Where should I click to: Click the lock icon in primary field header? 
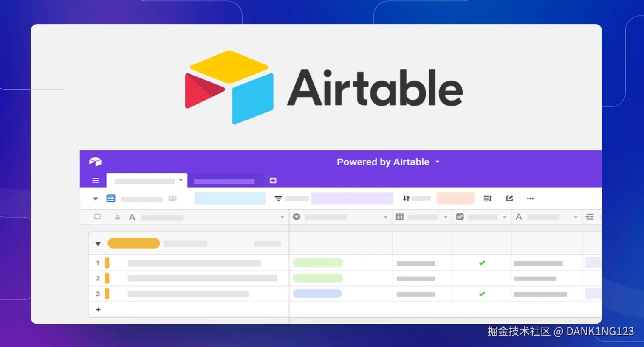(117, 217)
